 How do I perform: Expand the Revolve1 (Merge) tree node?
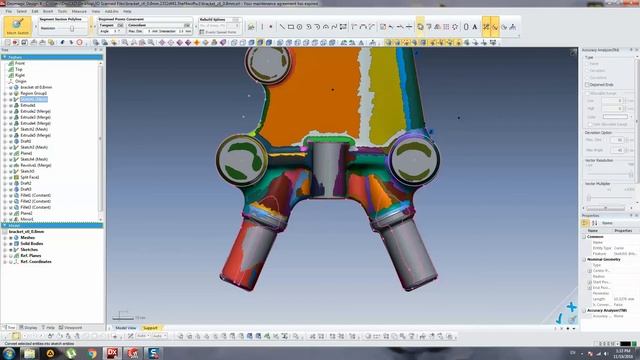(5, 165)
